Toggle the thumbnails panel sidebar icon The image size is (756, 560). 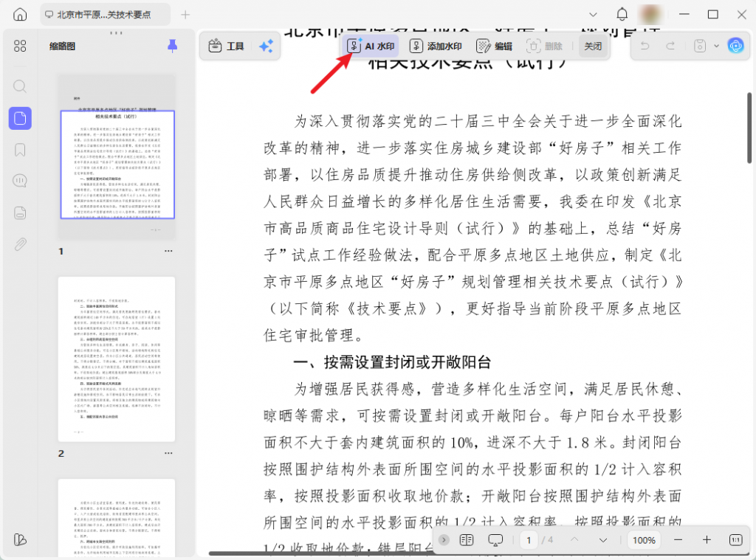20,118
